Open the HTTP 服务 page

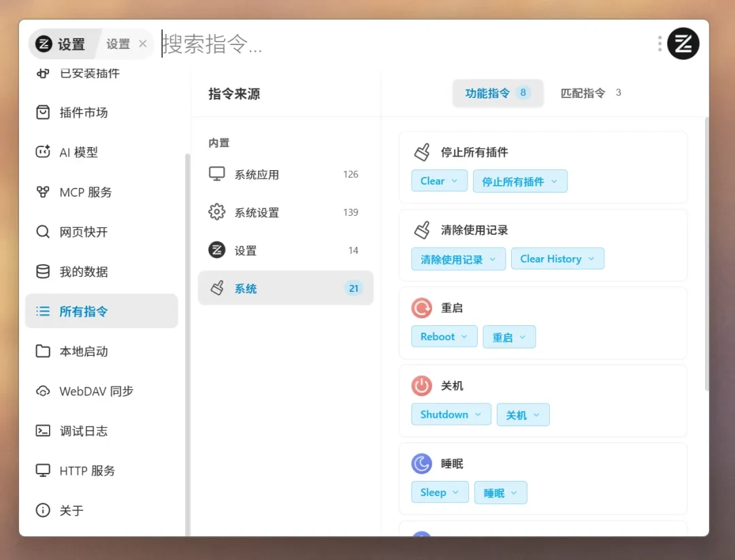pyautogui.click(x=101, y=470)
